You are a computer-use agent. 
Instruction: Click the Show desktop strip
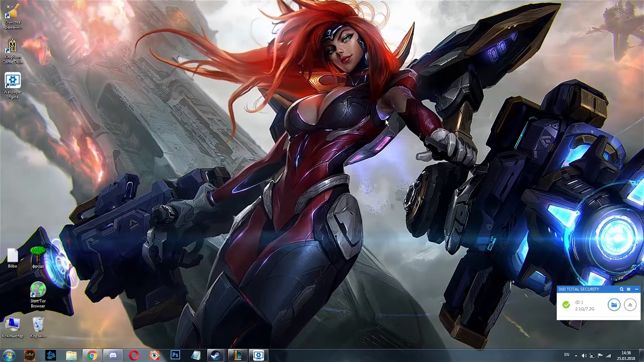tap(641, 355)
